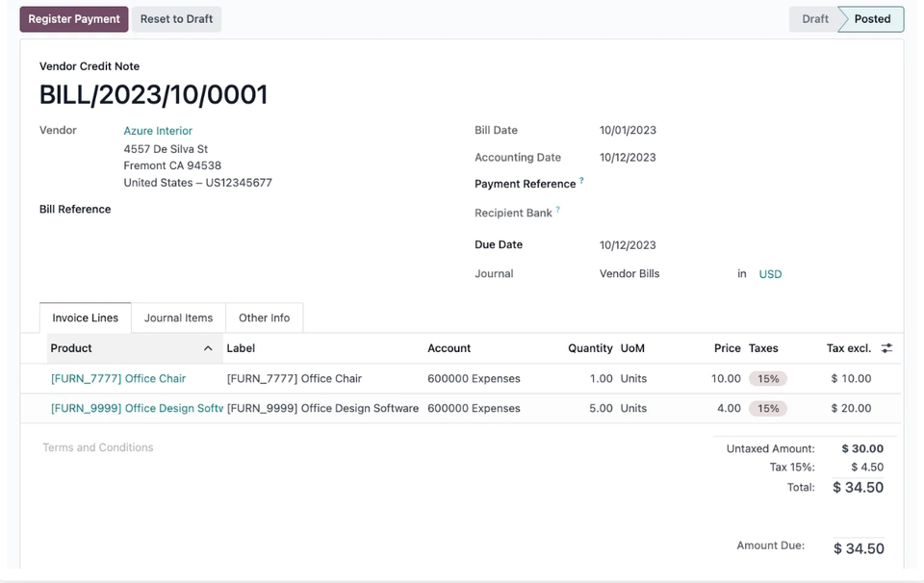Click 600000 Expenses on Office Chair row
The width and height of the screenshot is (924, 583).
pos(474,379)
